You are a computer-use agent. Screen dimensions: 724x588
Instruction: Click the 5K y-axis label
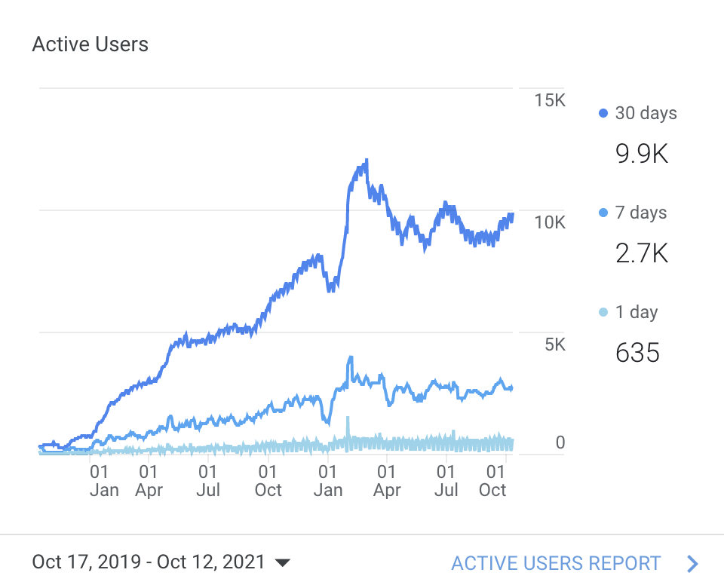point(554,345)
